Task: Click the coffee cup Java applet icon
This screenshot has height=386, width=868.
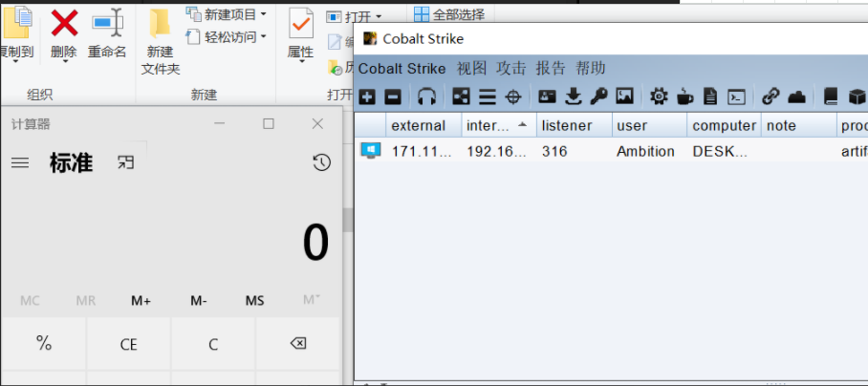Action: point(684,97)
